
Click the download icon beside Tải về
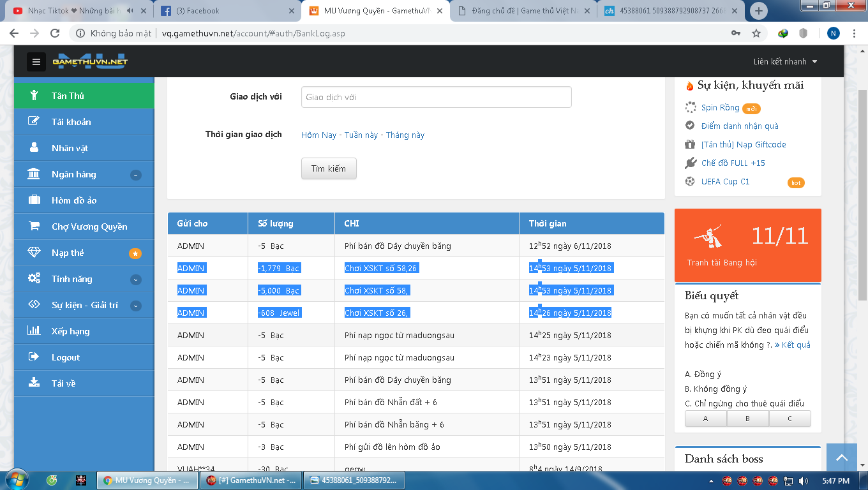(34, 383)
